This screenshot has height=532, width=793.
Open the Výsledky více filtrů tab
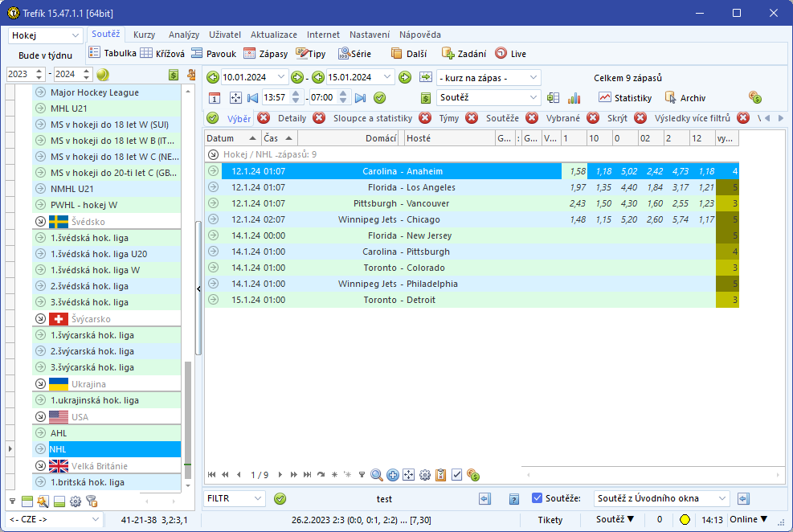pos(693,118)
